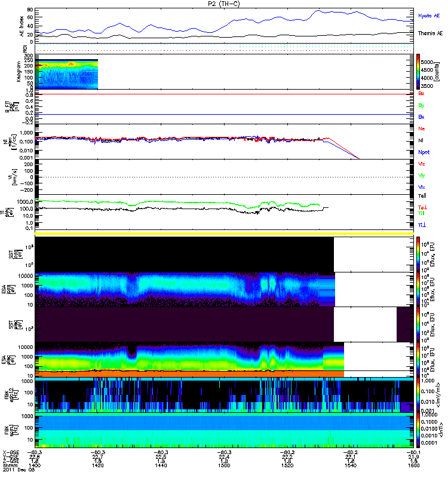The image size is (448, 478).
Task: Click the date label 2011 Dec 08
Action: [19, 470]
